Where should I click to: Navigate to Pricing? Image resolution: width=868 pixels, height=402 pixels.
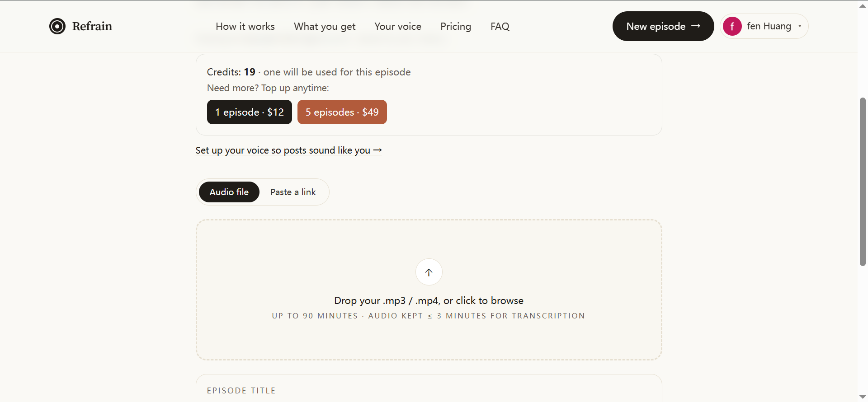pos(456,26)
